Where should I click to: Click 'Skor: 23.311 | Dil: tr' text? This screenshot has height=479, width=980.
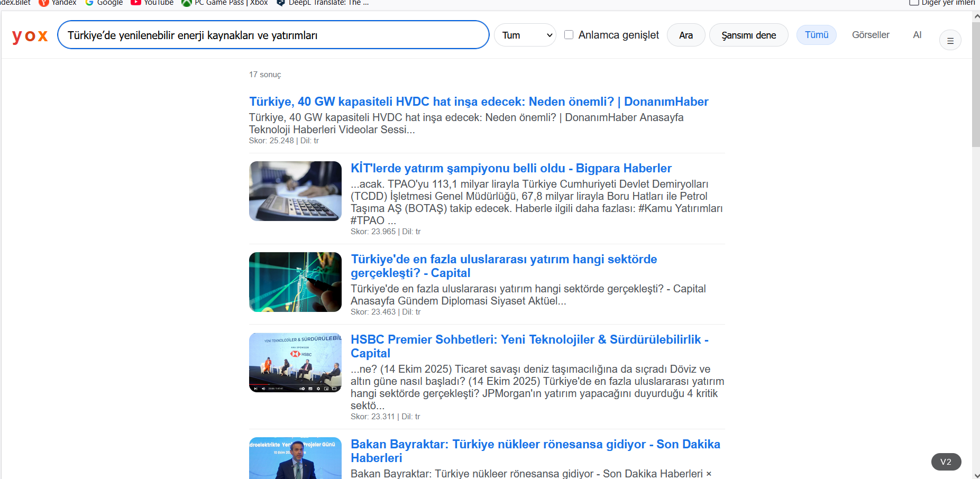[386, 417]
